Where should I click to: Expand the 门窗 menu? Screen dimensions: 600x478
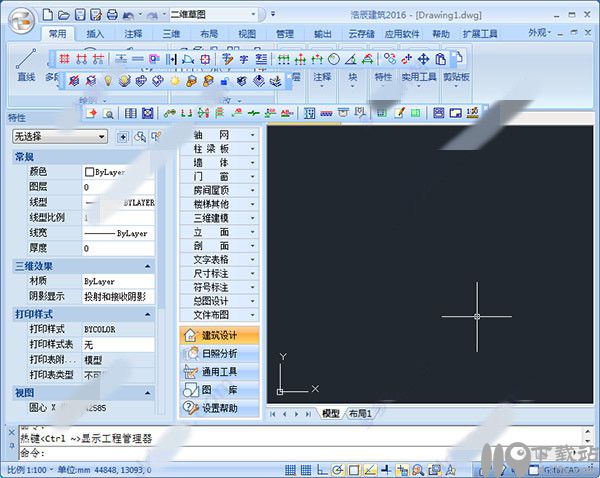220,176
